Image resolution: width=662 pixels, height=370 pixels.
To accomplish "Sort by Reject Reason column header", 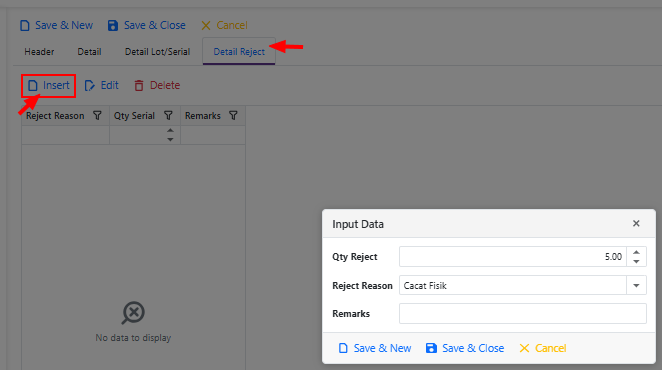I will click(55, 116).
